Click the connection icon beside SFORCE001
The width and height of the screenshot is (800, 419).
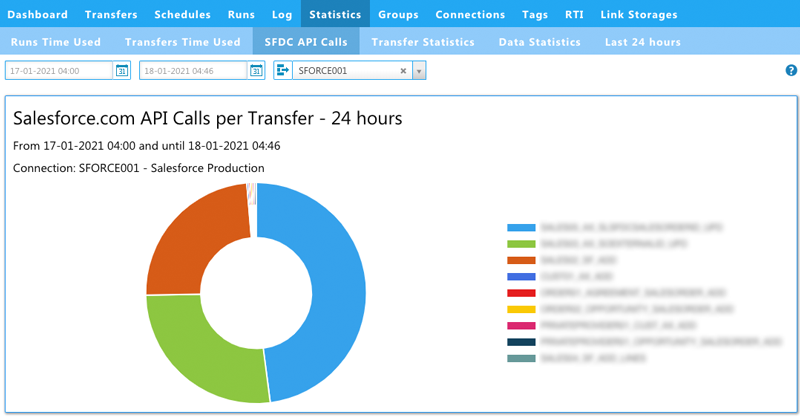283,70
